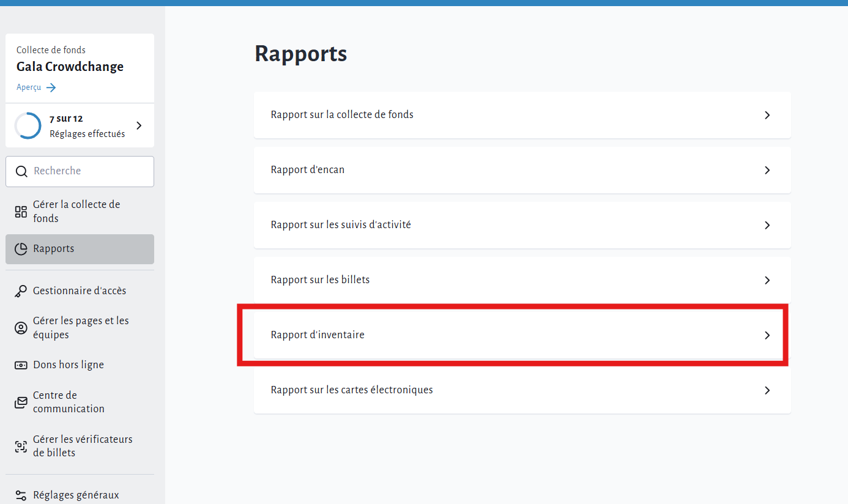
Task: Click the Recherche search field
Action: (80, 171)
